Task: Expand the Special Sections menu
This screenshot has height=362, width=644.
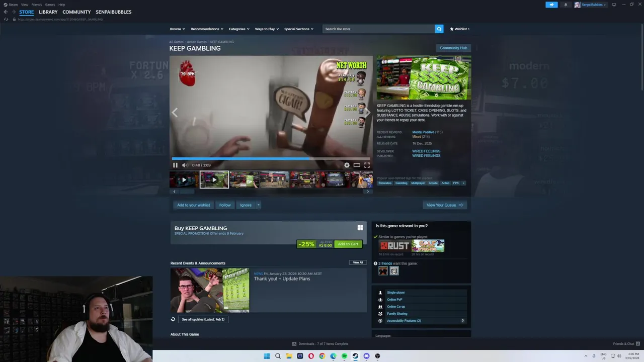Action: click(x=298, y=29)
